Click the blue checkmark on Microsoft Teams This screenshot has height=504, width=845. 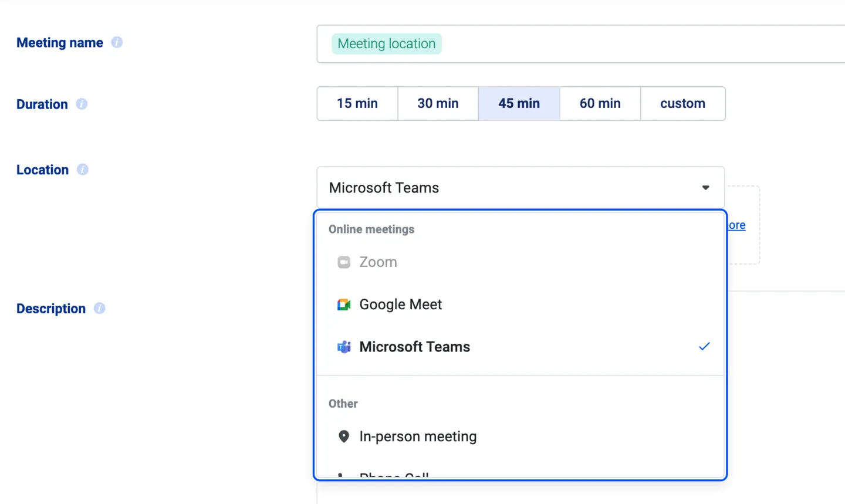(x=704, y=346)
